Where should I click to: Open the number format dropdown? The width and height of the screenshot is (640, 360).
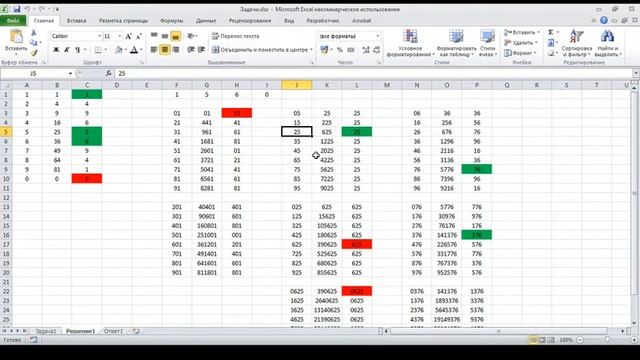pyautogui.click(x=378, y=36)
